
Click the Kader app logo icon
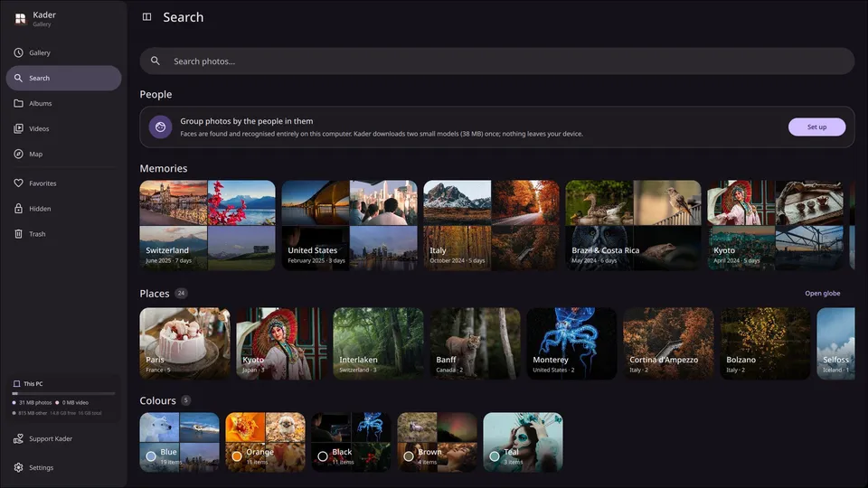[21, 19]
